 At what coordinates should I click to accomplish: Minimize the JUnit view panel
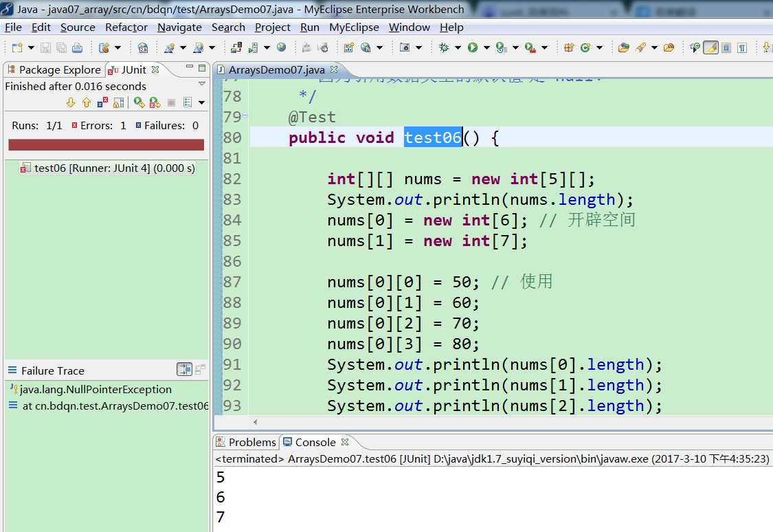coord(189,66)
